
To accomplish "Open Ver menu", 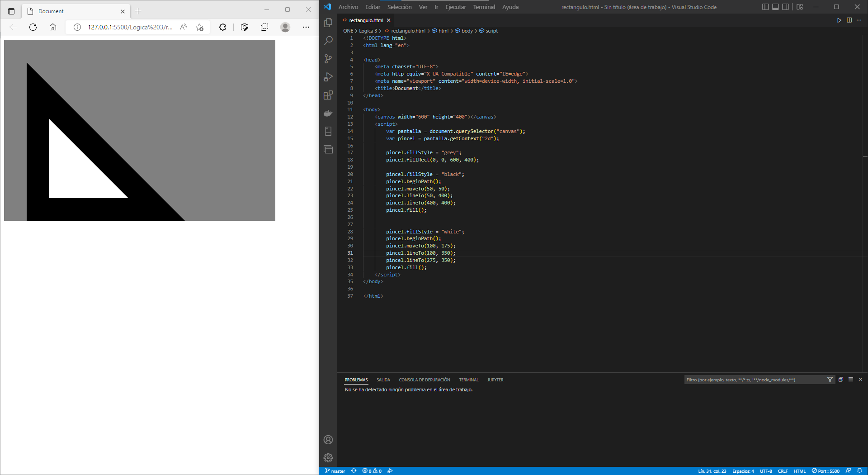I will pos(423,7).
